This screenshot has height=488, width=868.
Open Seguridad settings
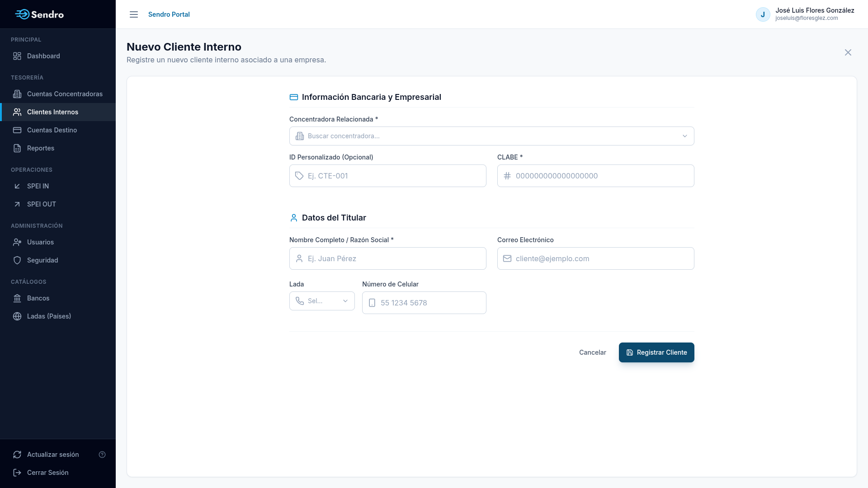[58, 260]
